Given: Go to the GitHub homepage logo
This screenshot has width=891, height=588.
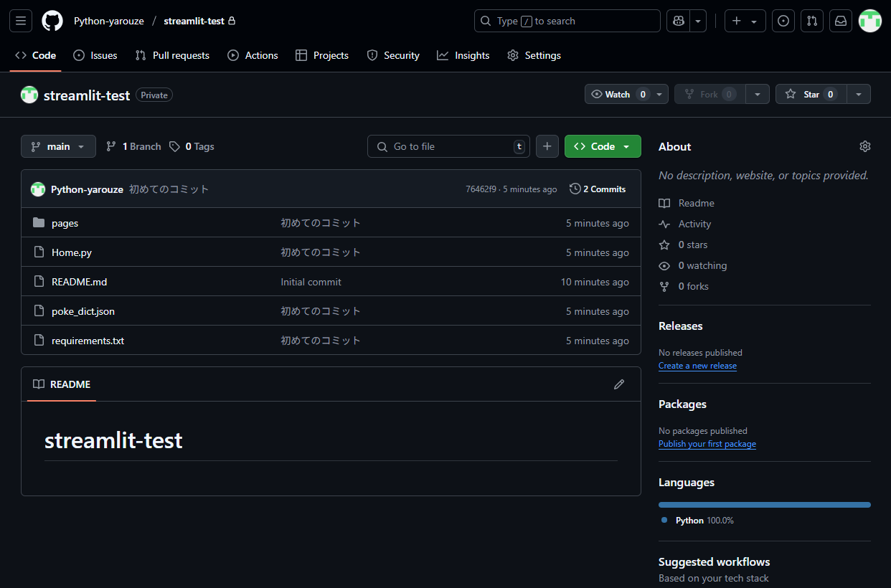Looking at the screenshot, I should (x=52, y=21).
